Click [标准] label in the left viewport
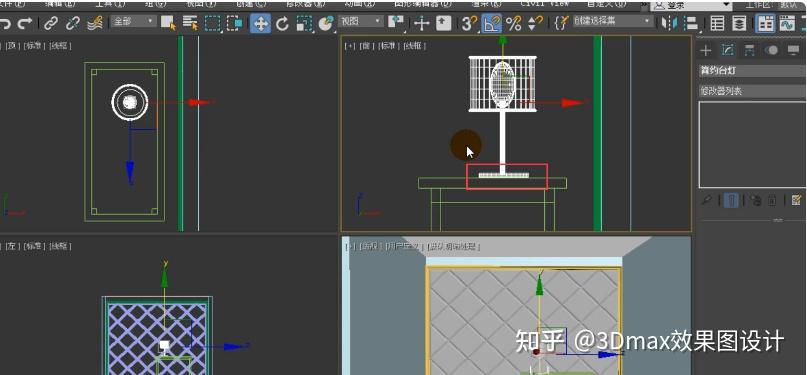Viewport: 807px width, 375px height. coord(34,246)
